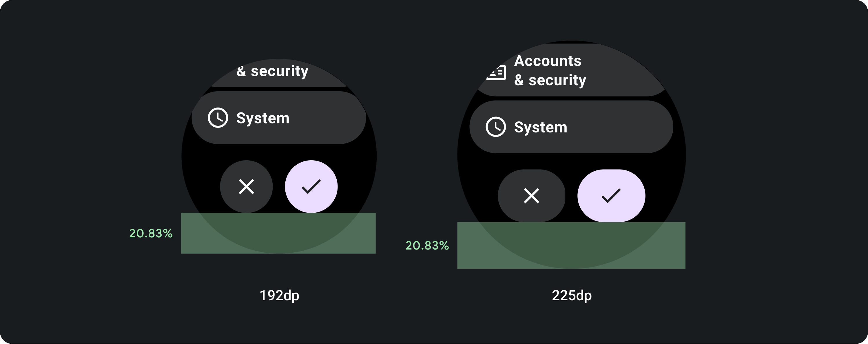Click the green margin overlay under the 225dp watch
868x344 pixels.
tap(571, 245)
